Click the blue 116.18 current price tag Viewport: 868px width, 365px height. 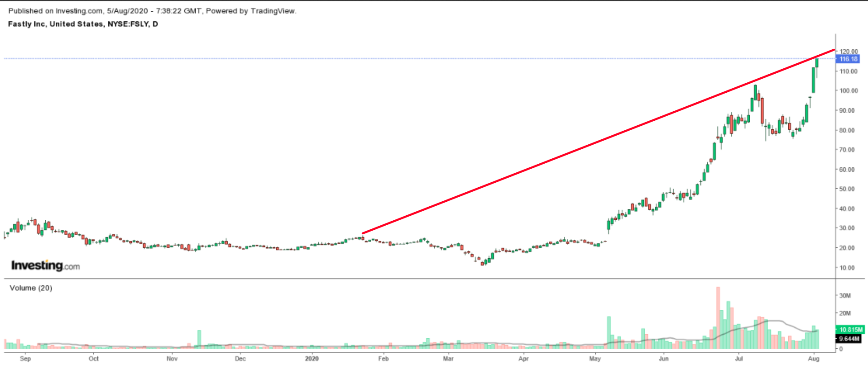(848, 59)
